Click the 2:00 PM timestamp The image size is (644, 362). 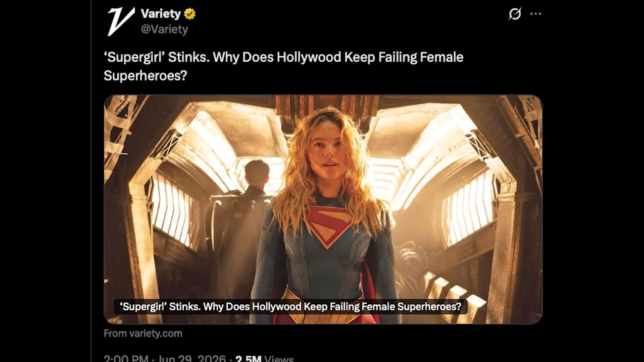pyautogui.click(x=126, y=359)
